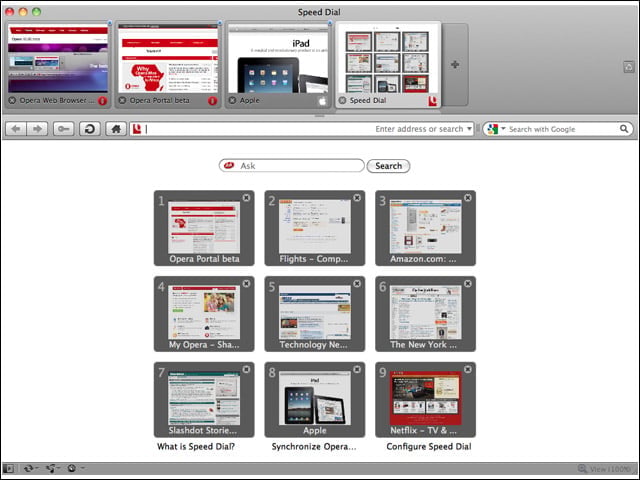Open the Configure Speed Dial link
The height and width of the screenshot is (480, 640).
point(429,447)
